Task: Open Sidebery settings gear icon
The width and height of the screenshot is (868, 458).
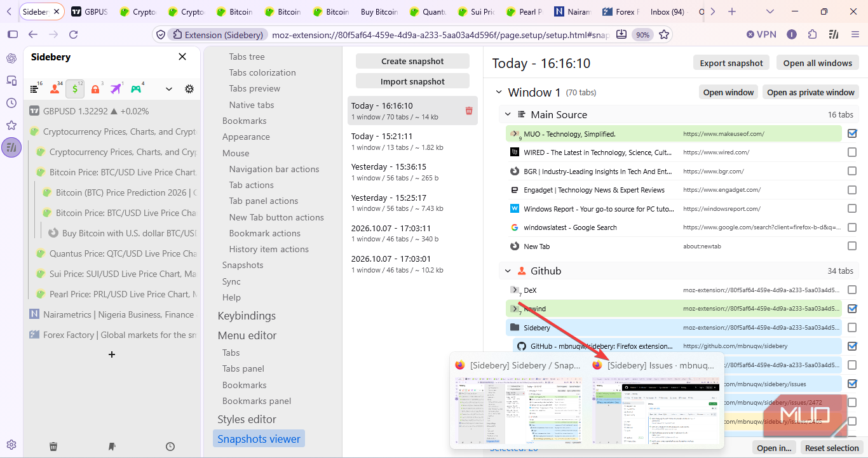Action: (189, 89)
